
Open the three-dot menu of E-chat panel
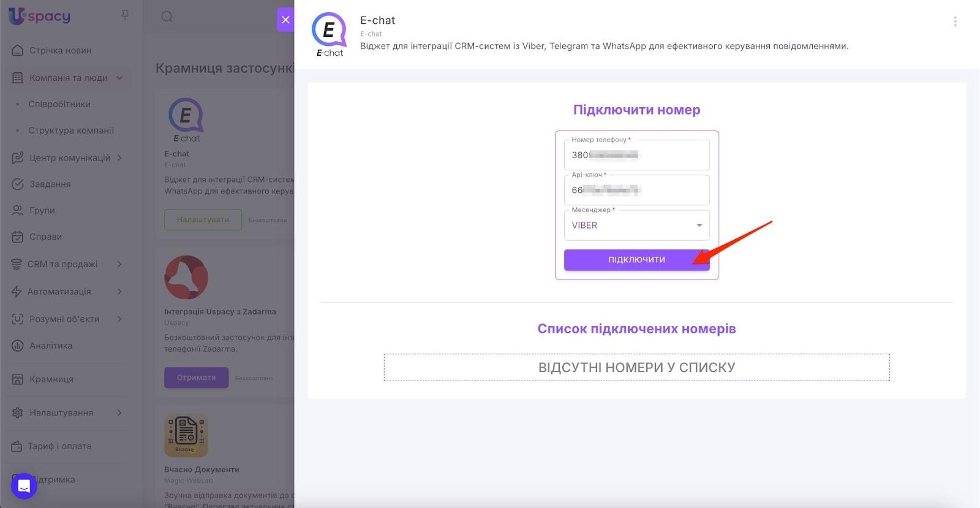[x=955, y=21]
